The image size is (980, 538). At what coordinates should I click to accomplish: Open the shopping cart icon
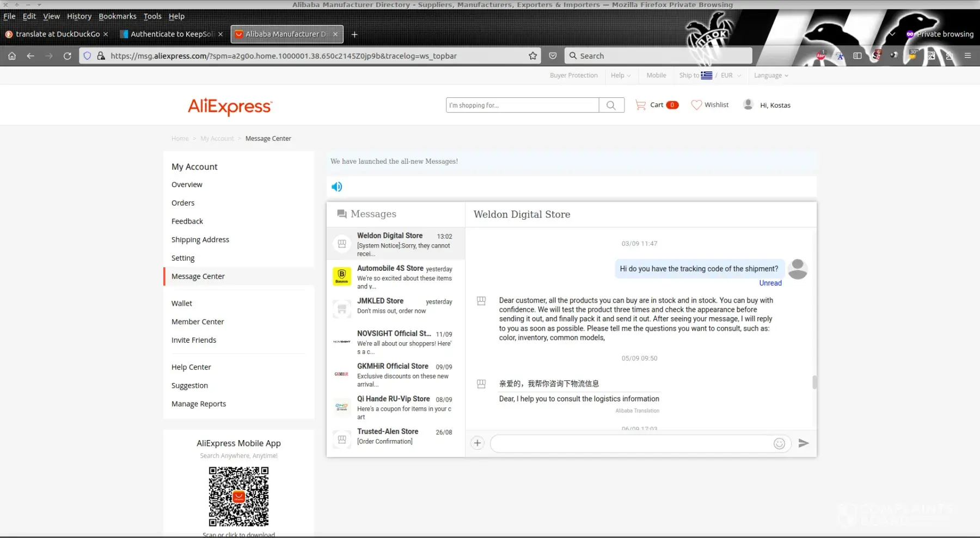[641, 105]
